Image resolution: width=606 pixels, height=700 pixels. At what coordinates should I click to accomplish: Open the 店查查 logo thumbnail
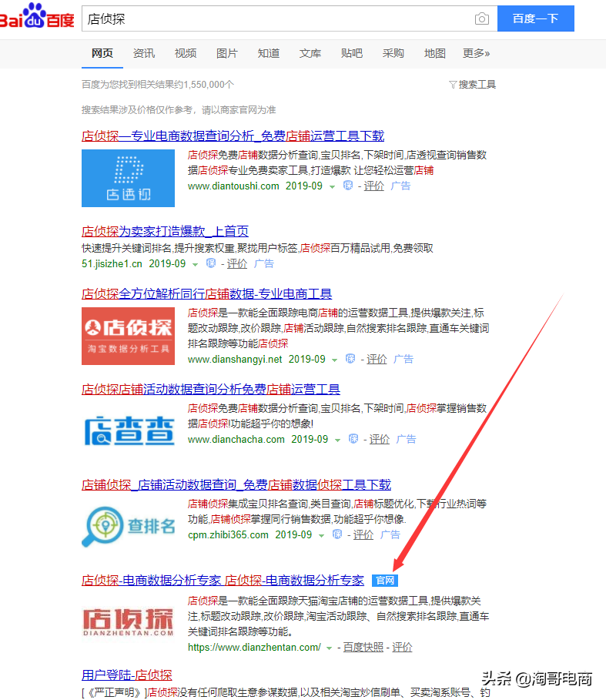(x=129, y=430)
